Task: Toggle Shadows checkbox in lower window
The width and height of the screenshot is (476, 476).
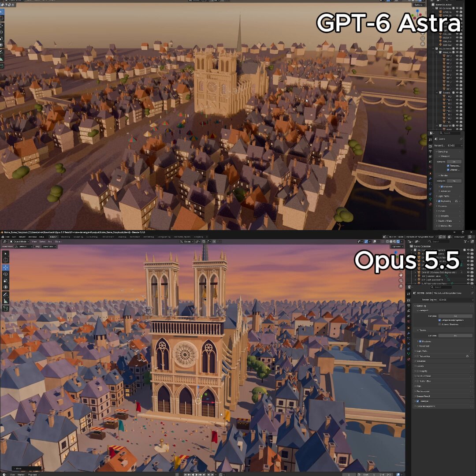Action: pyautogui.click(x=420, y=341)
